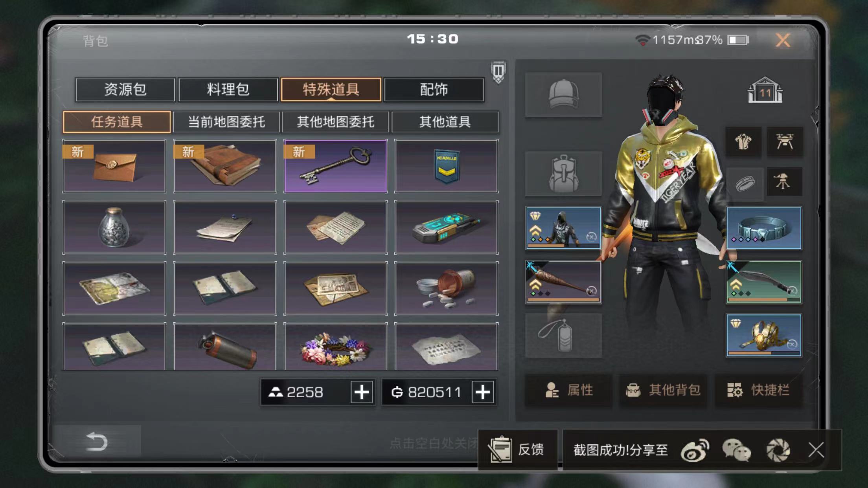
Task: Select the spiked bat weapon slot
Action: click(563, 282)
